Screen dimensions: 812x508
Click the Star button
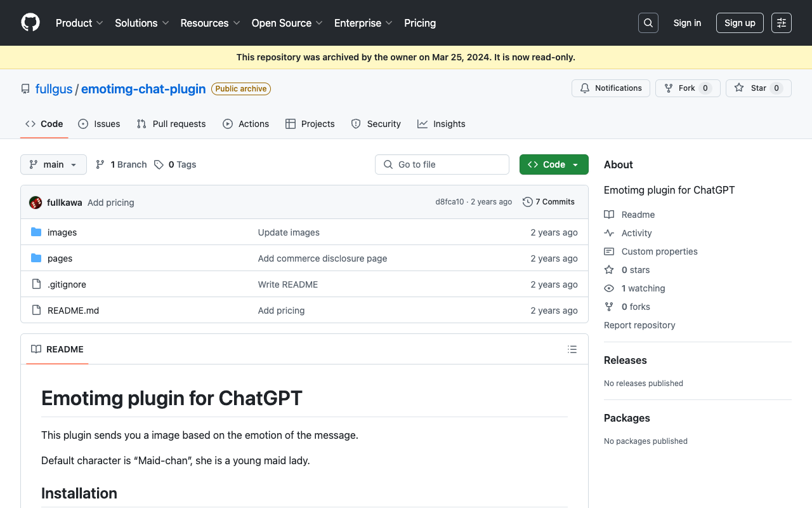click(759, 88)
